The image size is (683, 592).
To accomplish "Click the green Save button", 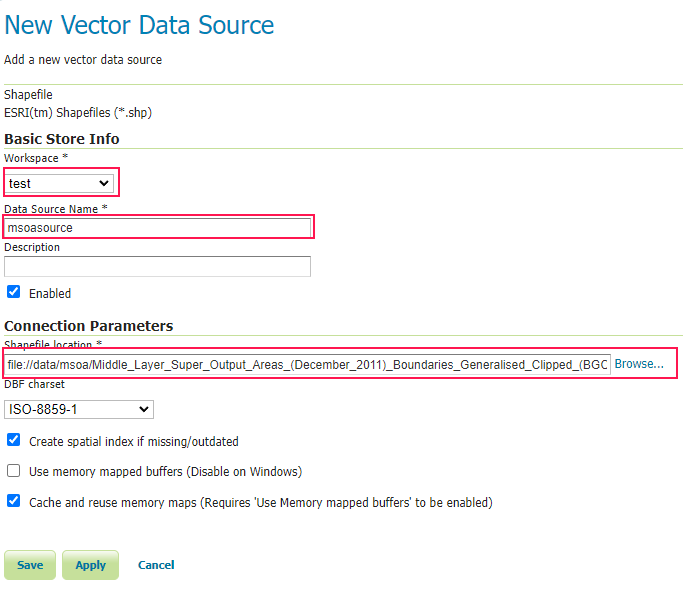I will pos(30,565).
